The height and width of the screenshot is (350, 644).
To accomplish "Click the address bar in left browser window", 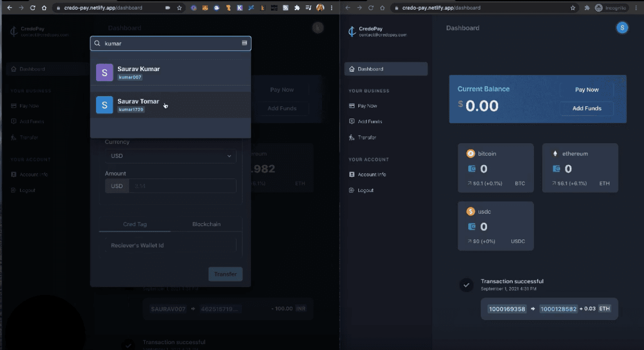I will pyautogui.click(x=119, y=8).
